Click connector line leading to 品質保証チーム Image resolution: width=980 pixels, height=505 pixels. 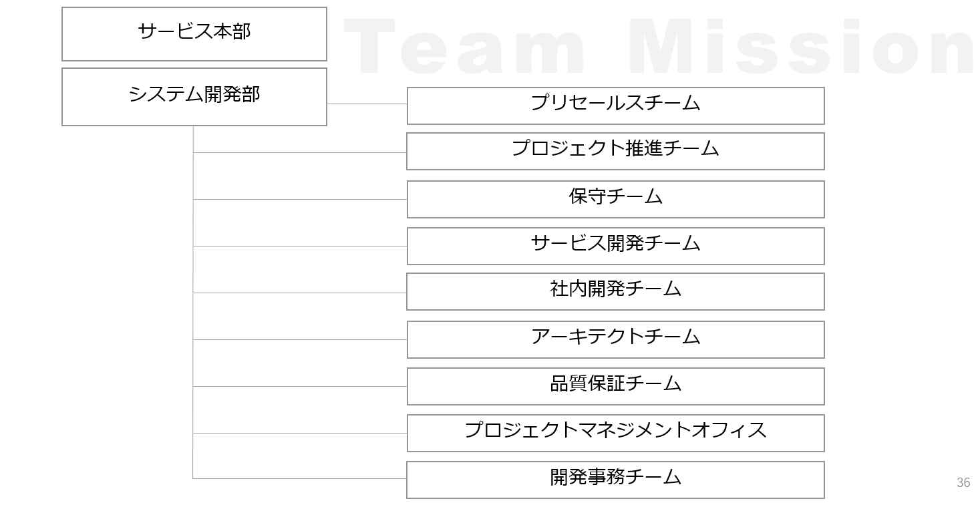pyautogui.click(x=300, y=386)
